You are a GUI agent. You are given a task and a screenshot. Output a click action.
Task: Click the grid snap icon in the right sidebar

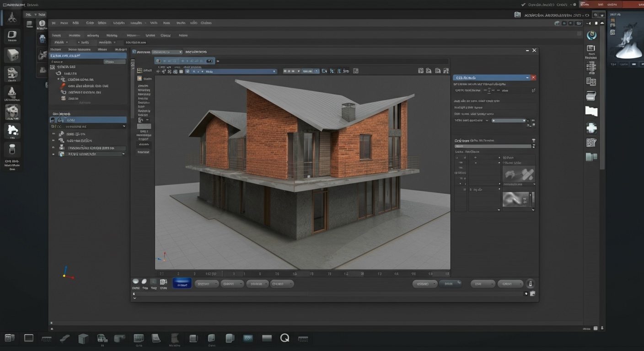pyautogui.click(x=591, y=66)
